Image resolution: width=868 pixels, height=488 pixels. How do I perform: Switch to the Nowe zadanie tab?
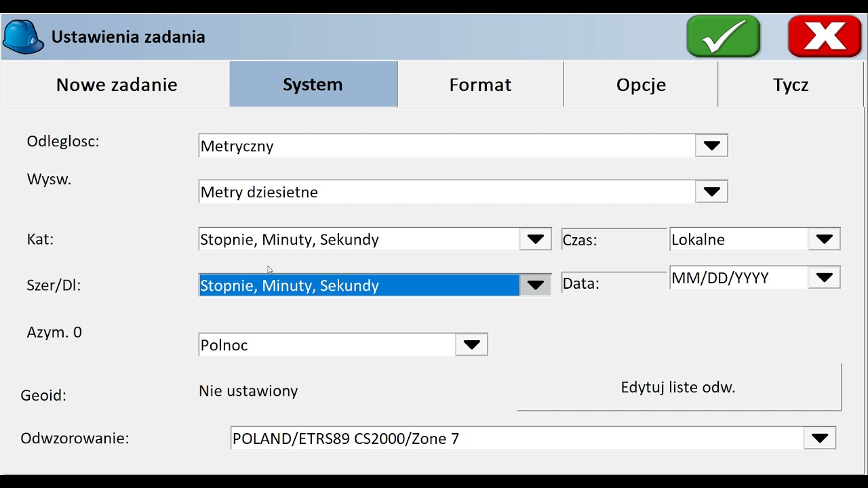point(117,85)
